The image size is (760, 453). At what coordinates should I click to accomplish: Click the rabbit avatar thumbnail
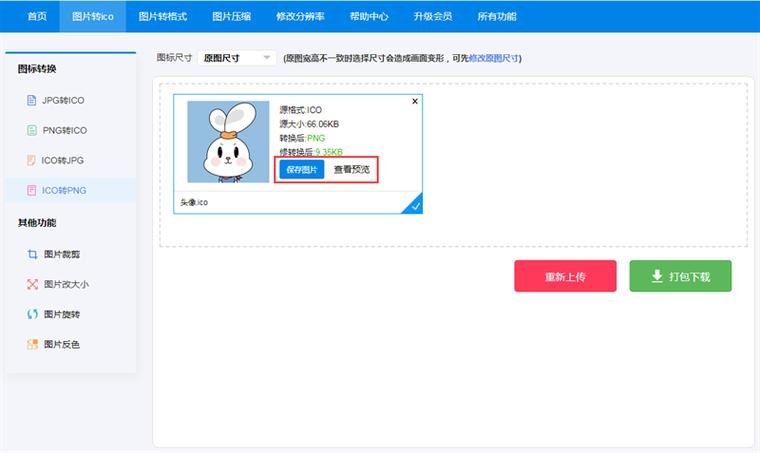coord(228,142)
